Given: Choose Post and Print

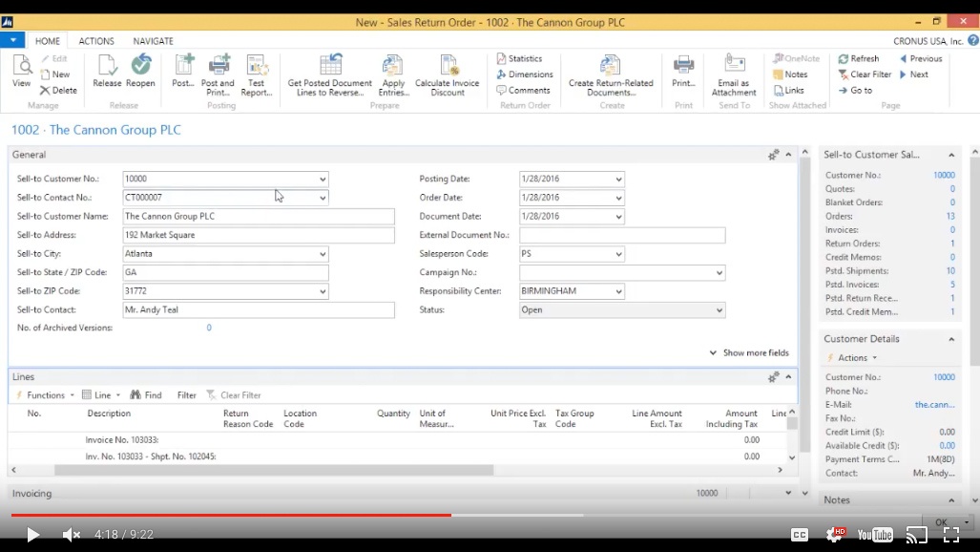Looking at the screenshot, I should [218, 75].
